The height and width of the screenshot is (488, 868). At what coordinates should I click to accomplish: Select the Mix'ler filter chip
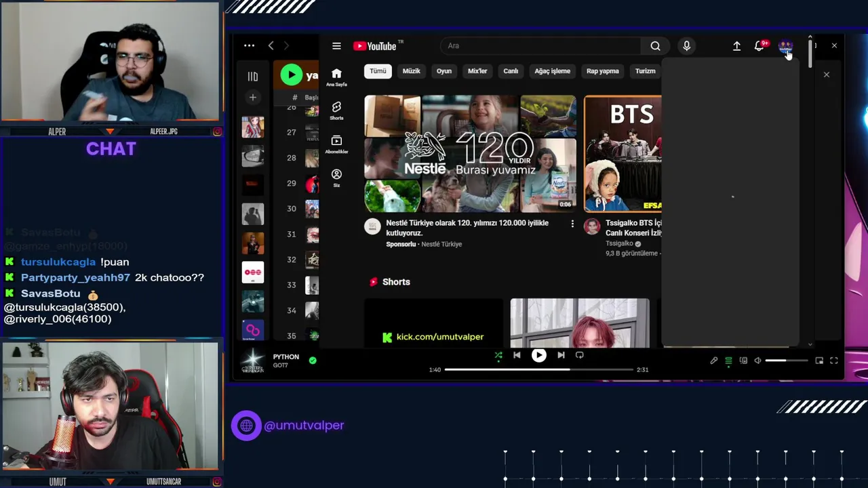coord(477,71)
